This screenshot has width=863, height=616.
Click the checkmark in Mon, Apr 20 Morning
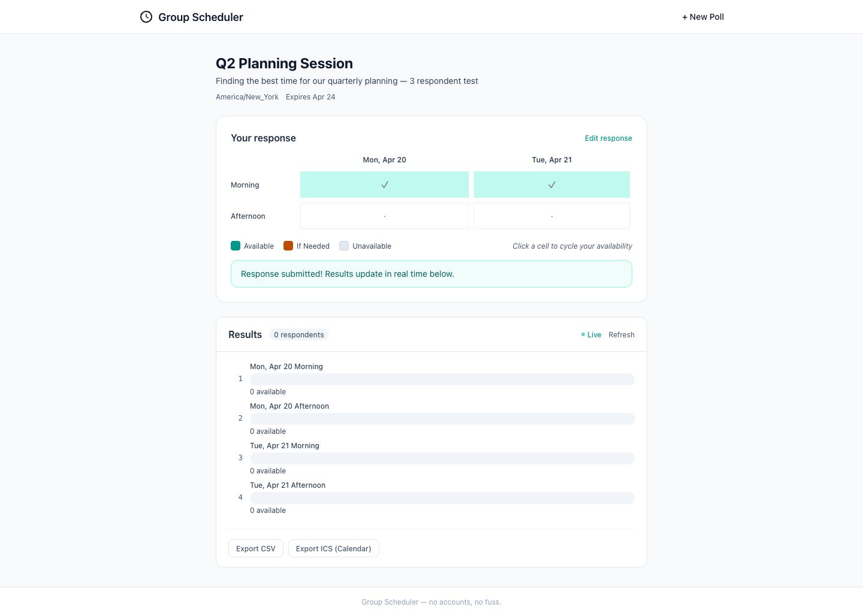point(385,185)
